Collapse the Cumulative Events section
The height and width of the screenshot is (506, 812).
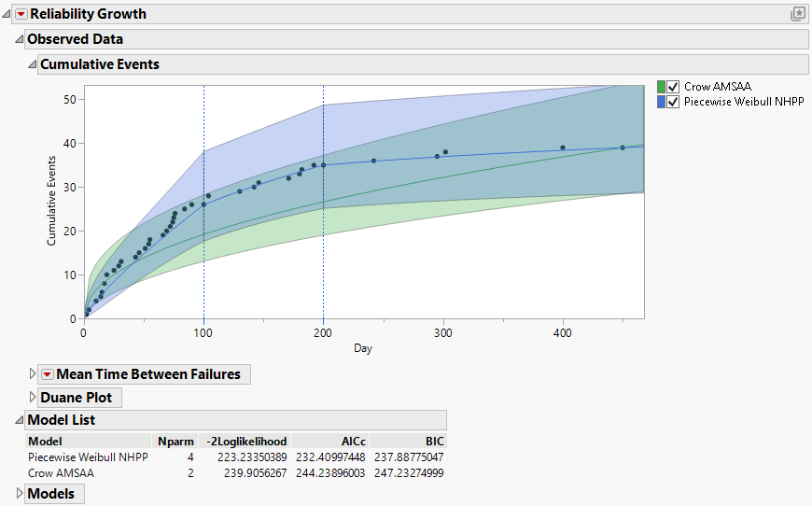click(x=33, y=64)
